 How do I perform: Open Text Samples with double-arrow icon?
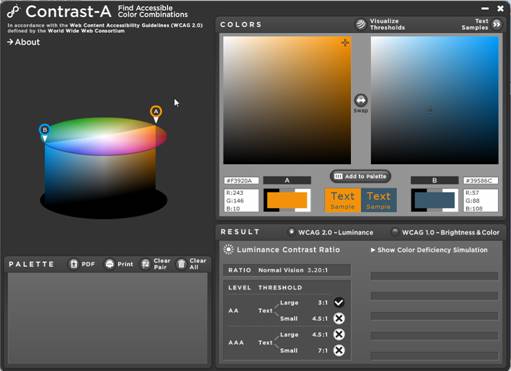point(497,24)
